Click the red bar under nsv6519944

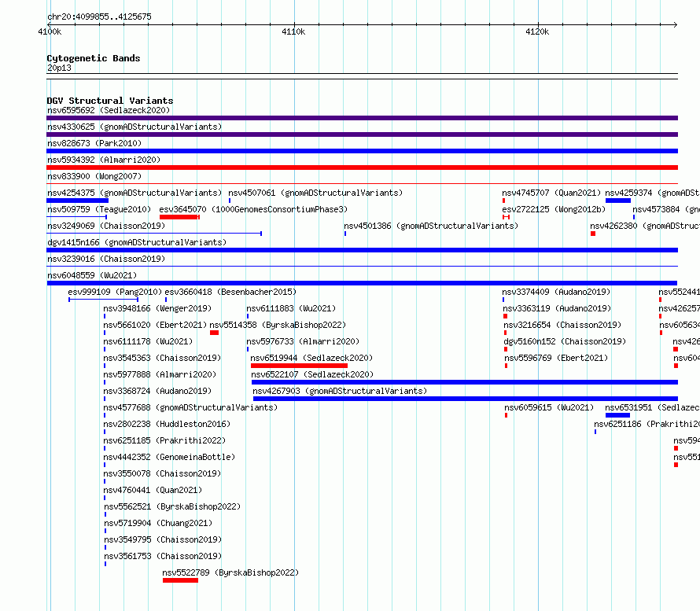click(299, 366)
